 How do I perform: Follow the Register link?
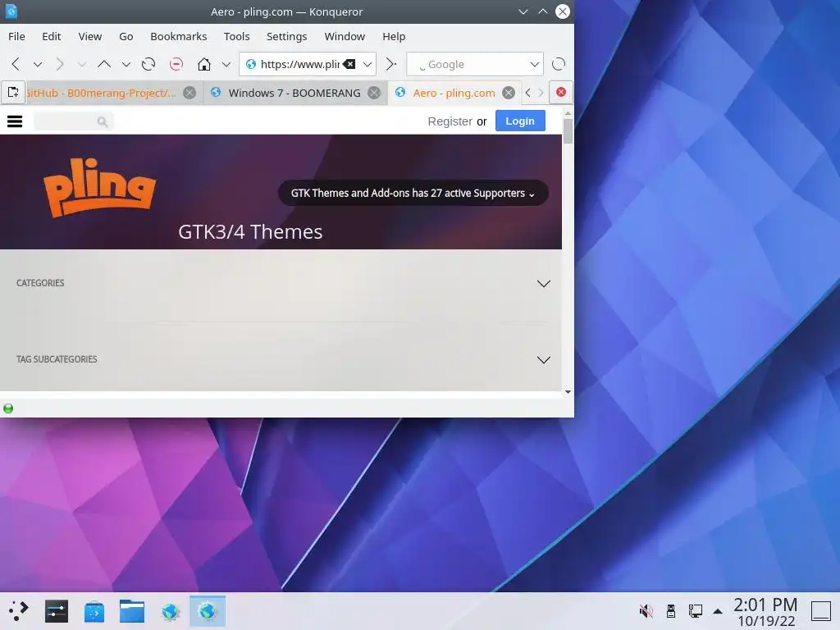pyautogui.click(x=450, y=121)
